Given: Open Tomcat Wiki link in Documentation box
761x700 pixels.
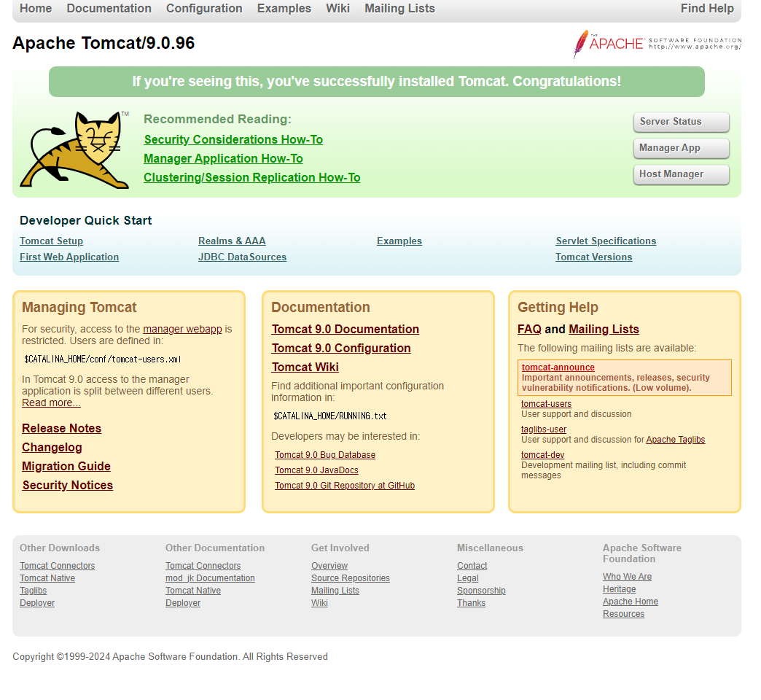Looking at the screenshot, I should coord(305,367).
